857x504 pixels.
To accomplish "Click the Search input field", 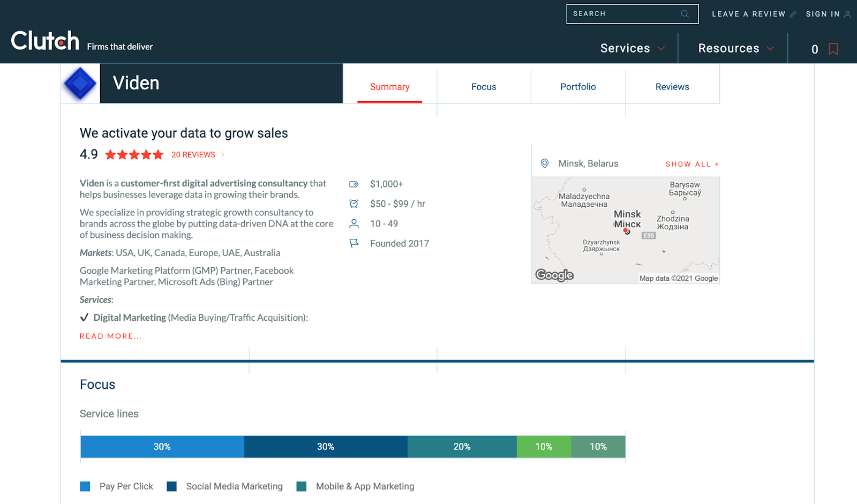I will click(x=633, y=14).
